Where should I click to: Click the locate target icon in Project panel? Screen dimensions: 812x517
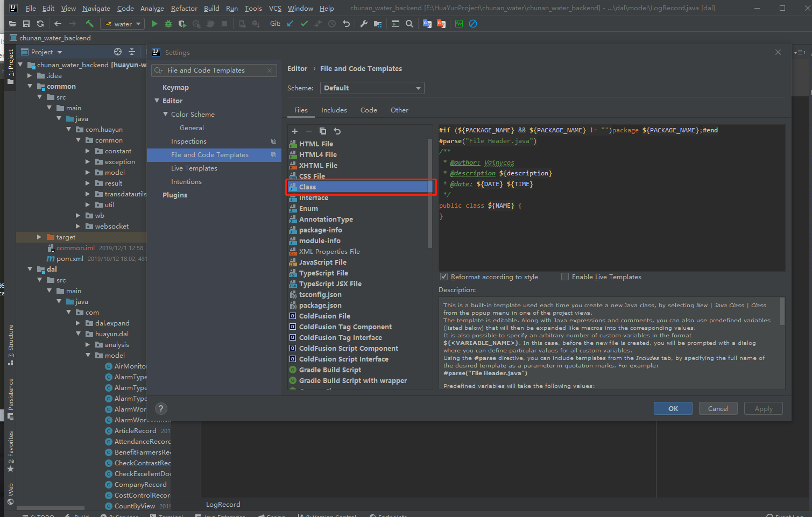click(x=118, y=52)
